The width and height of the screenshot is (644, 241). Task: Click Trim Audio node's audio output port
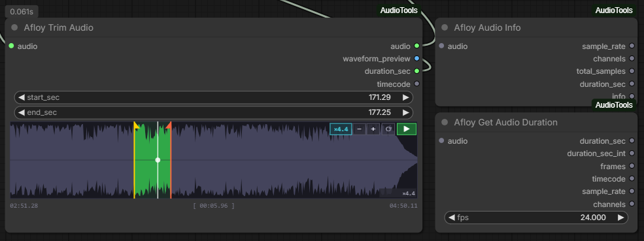coord(417,46)
